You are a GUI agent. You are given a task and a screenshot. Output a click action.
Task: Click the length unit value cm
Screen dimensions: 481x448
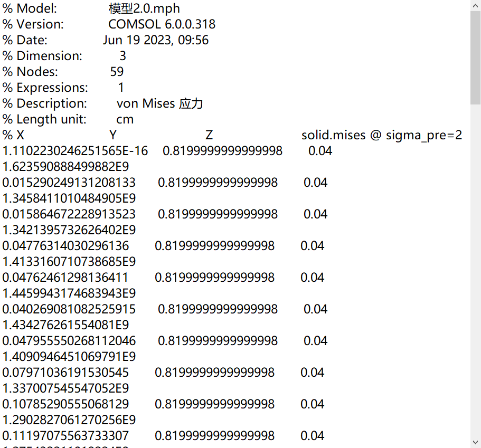[125, 119]
